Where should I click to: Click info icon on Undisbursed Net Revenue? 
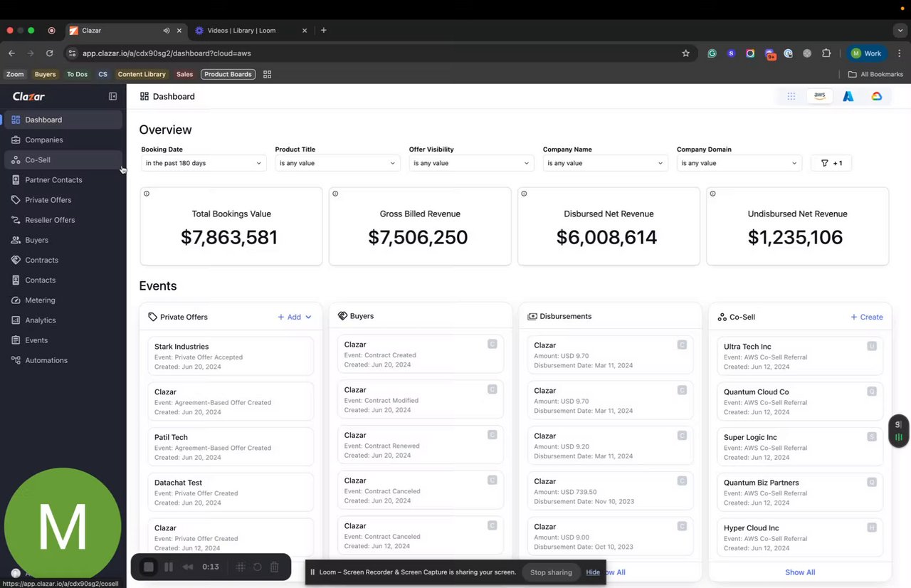712,194
